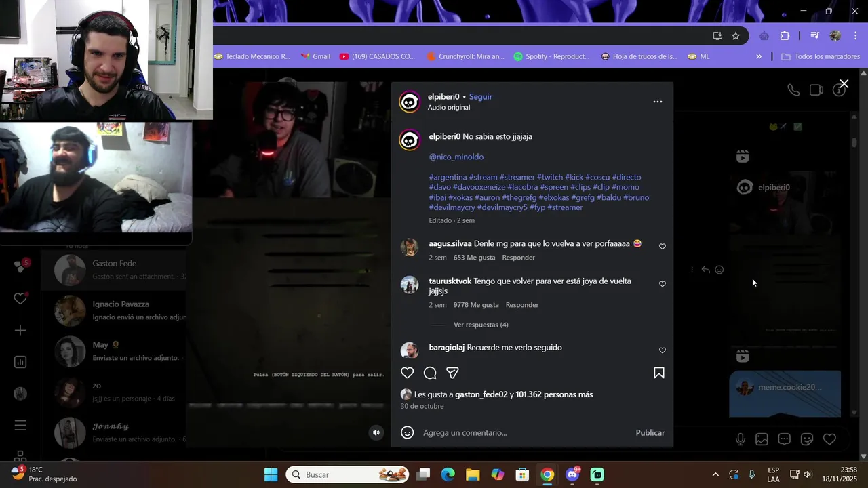Open the Crunchyroll bookmark
Viewport: 868px width, 488px height.
465,57
